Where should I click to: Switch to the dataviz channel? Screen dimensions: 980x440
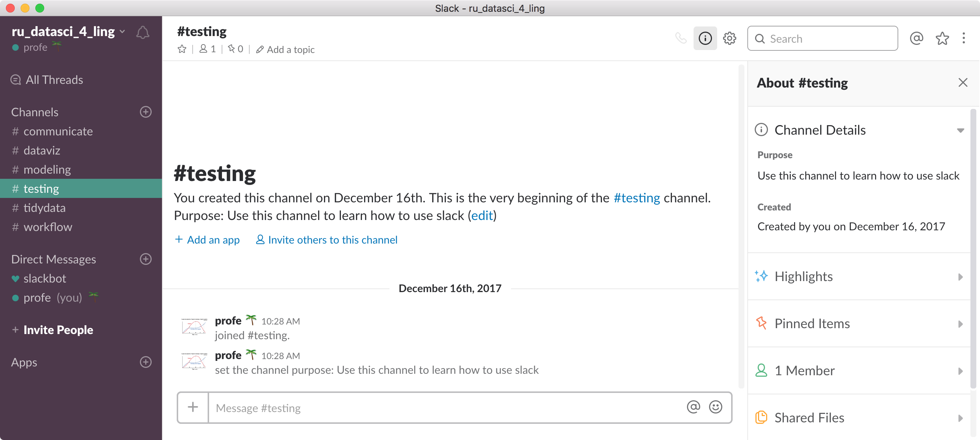(42, 150)
